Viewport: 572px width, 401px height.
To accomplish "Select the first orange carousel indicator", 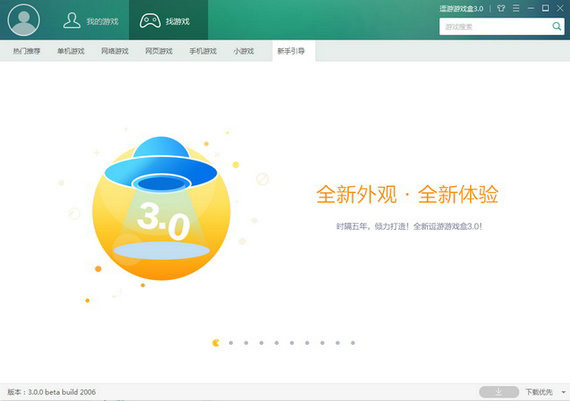I will [216, 343].
